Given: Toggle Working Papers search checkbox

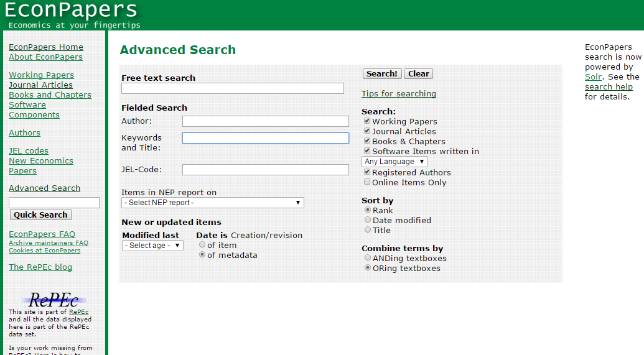Looking at the screenshot, I should [x=367, y=121].
